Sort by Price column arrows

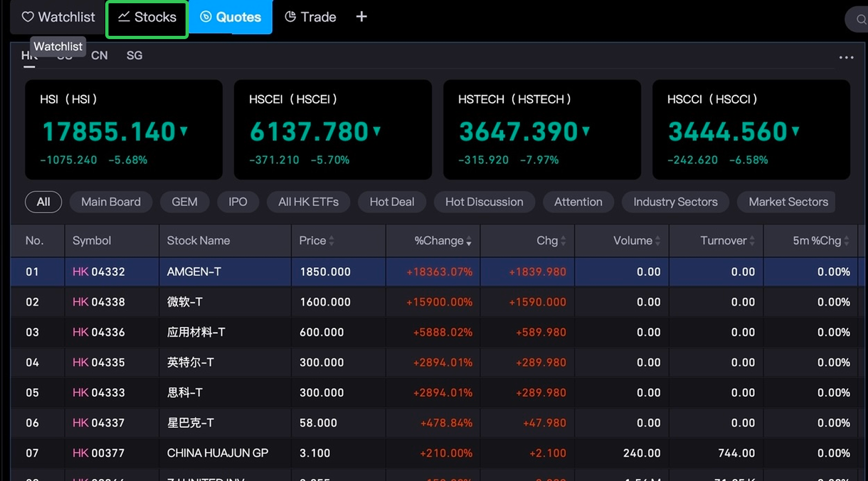(x=331, y=240)
